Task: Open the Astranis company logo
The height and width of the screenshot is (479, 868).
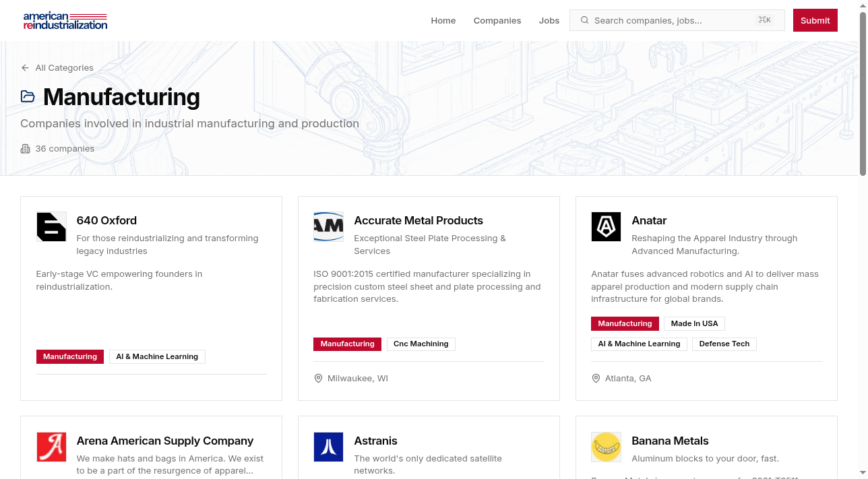Action: click(x=328, y=447)
